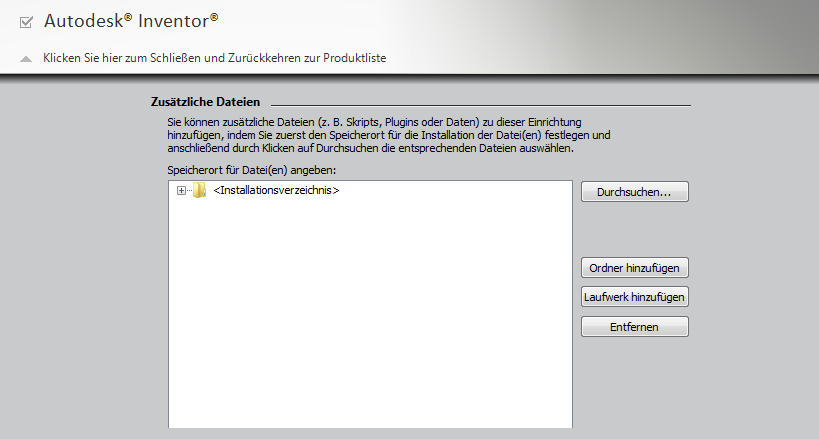
Task: Click the Ordner hinzufügen button
Action: coord(635,268)
